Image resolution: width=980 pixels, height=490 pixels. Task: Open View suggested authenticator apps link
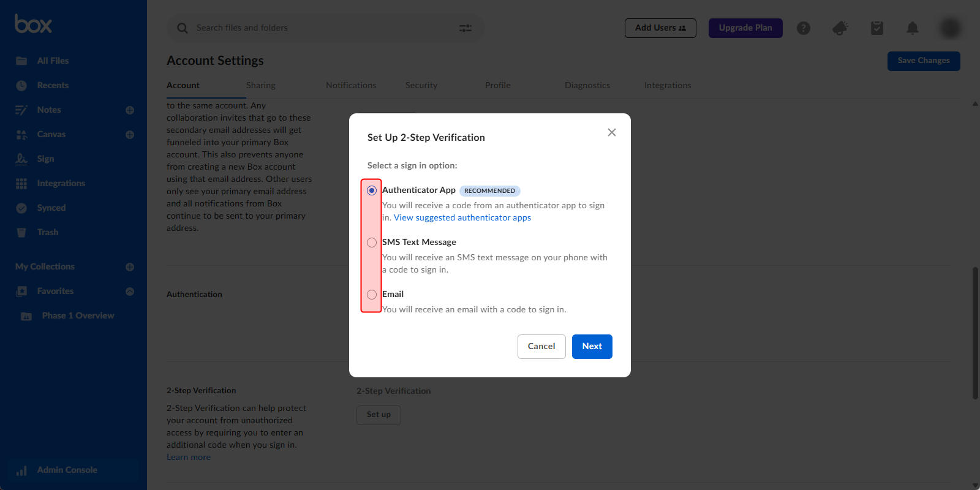coord(462,217)
